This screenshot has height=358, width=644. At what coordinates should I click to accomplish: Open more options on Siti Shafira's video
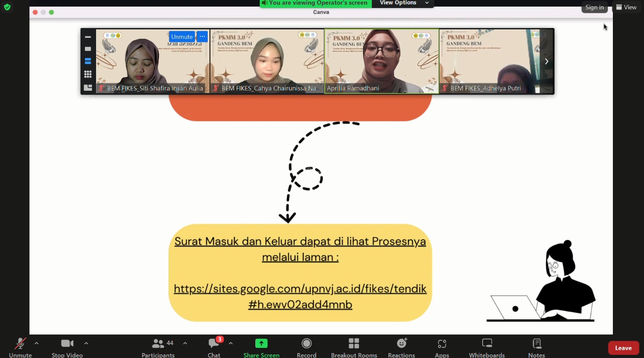point(202,36)
